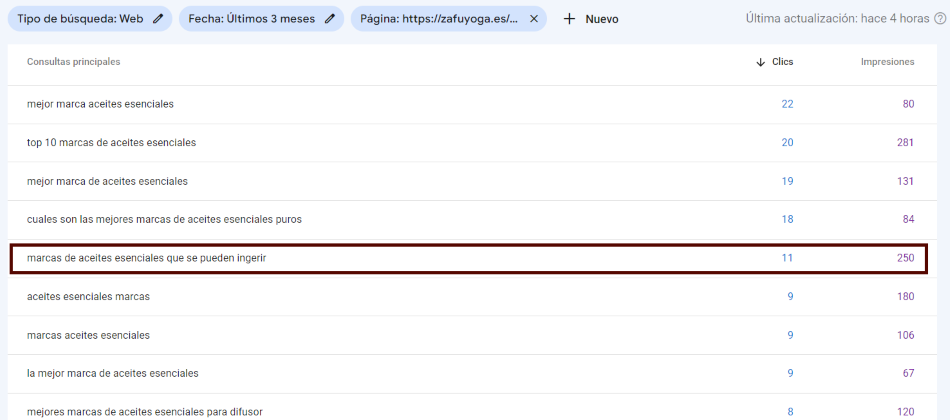The width and height of the screenshot is (950, 420).
Task: Click the 84 impressions value
Action: coord(908,219)
